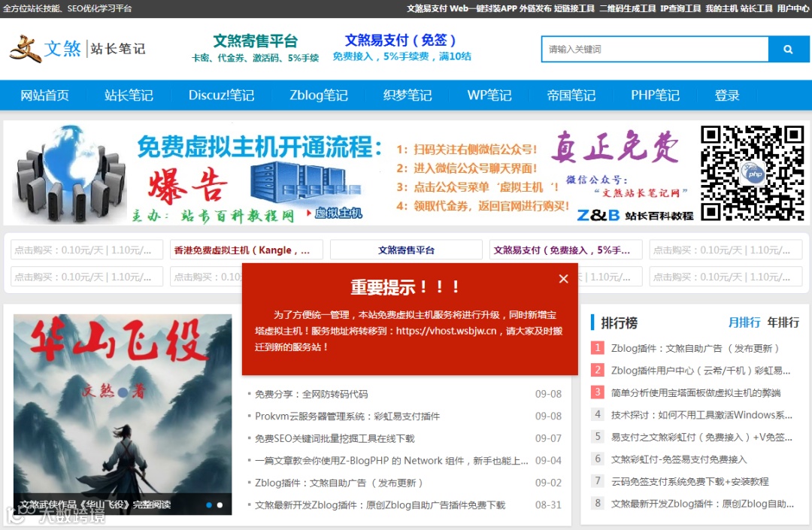Viewport: 812px width, 530px height.
Task: Open article 免费SEO关键词批量挖掘工具在线下载
Action: tap(335, 438)
